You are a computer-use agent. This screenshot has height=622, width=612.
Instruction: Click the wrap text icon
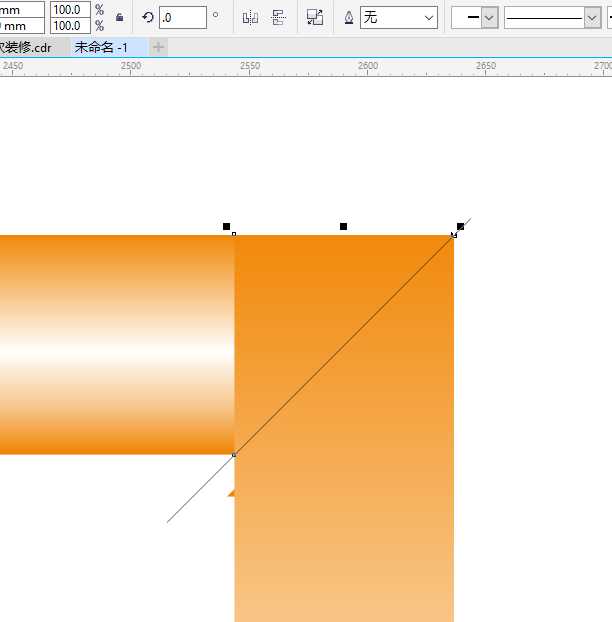point(315,17)
